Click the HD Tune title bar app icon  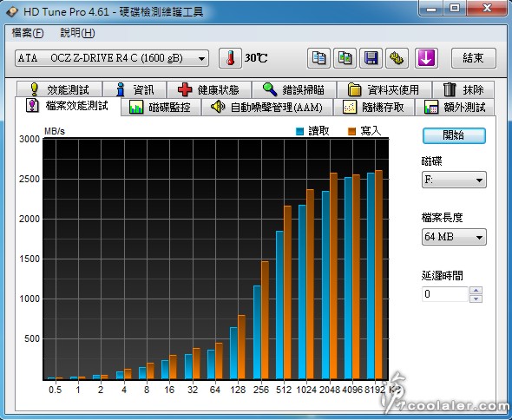(x=12, y=12)
